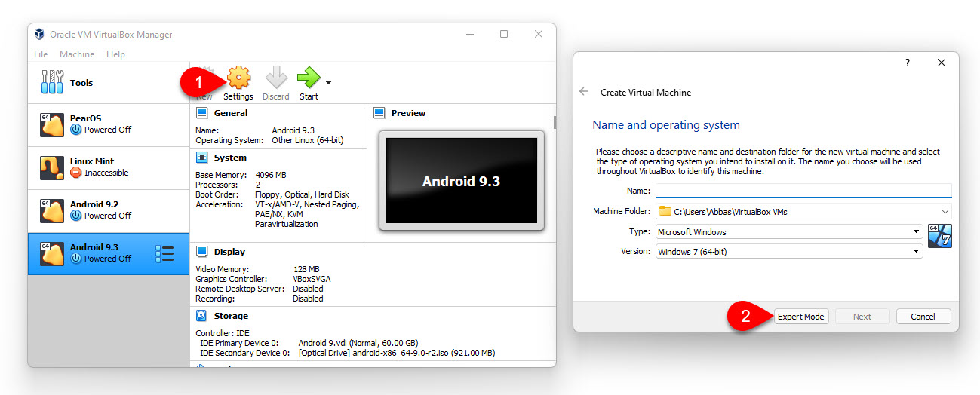The height and width of the screenshot is (395, 980).
Task: Open Android 9.3 machine tools menu icon
Action: (164, 253)
